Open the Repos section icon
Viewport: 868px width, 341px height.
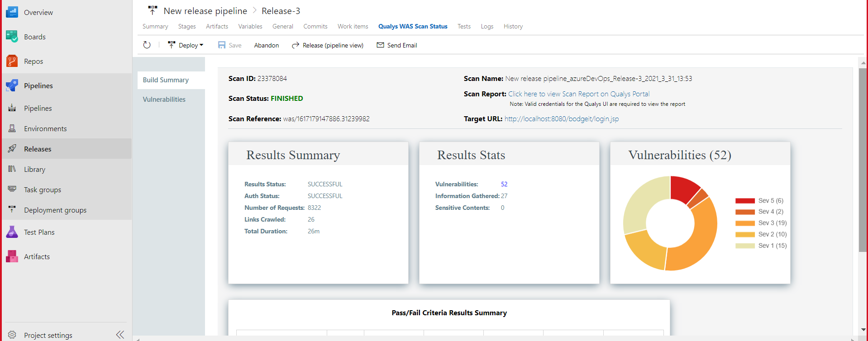pos(12,61)
